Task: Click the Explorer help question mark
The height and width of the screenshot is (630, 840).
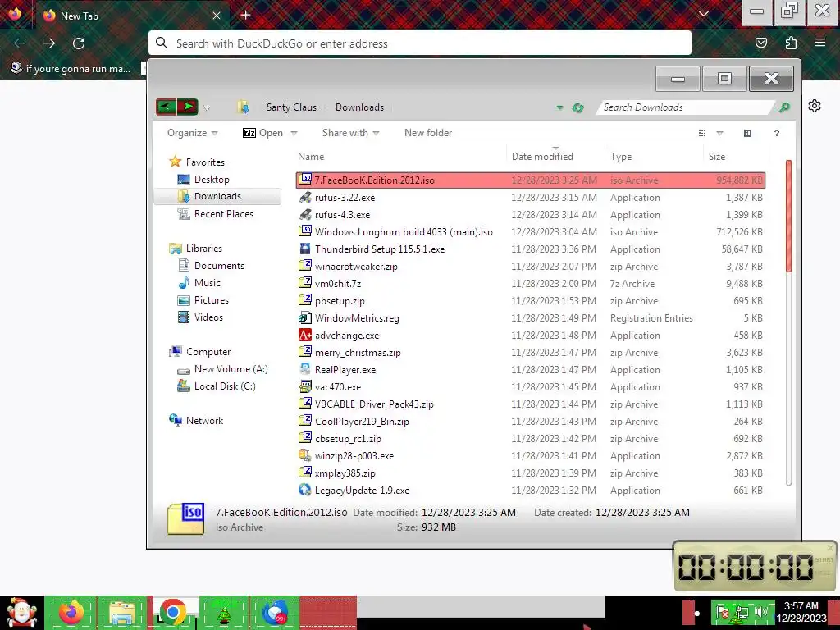Action: [776, 133]
